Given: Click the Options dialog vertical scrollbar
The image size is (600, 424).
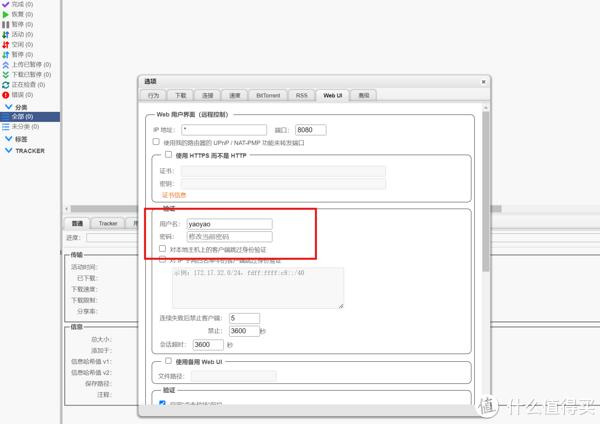Looking at the screenshot, I should click(x=486, y=191).
